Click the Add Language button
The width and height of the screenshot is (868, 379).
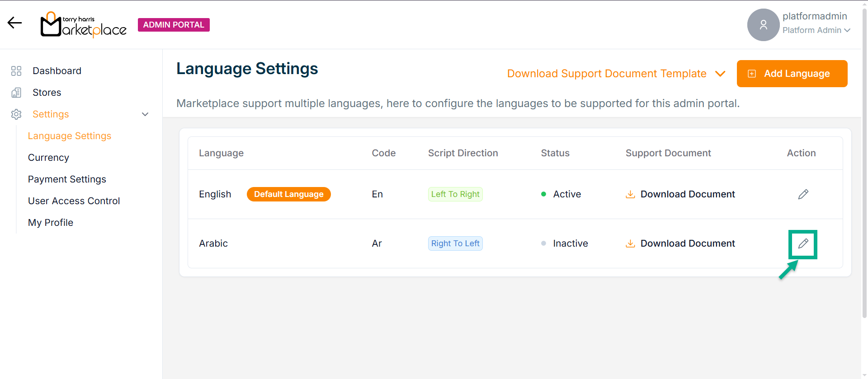[792, 74]
